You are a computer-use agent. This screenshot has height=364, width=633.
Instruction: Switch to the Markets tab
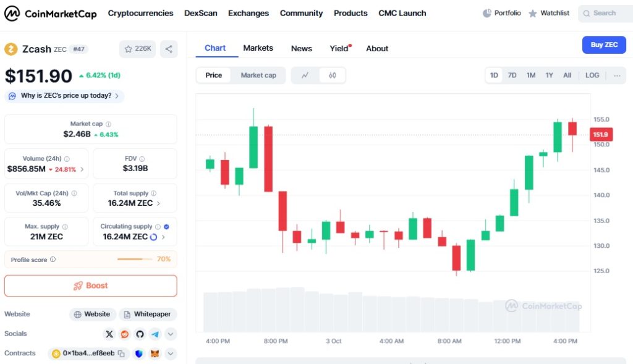258,48
